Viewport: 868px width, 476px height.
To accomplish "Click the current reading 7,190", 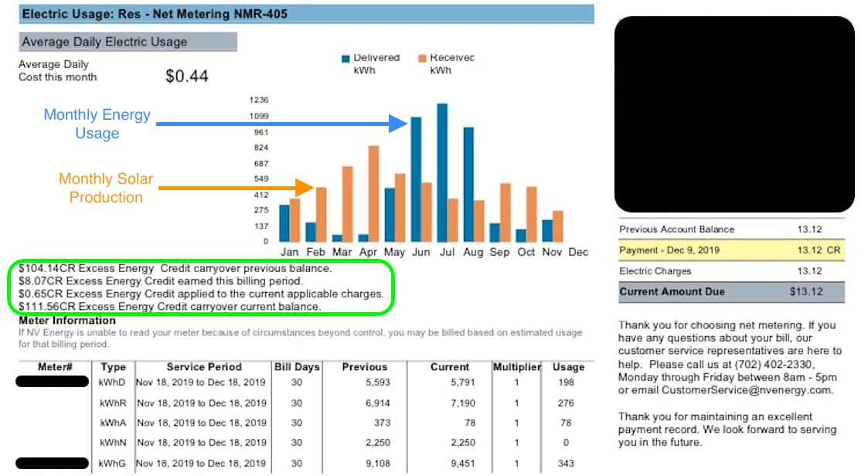I will coord(463,403).
